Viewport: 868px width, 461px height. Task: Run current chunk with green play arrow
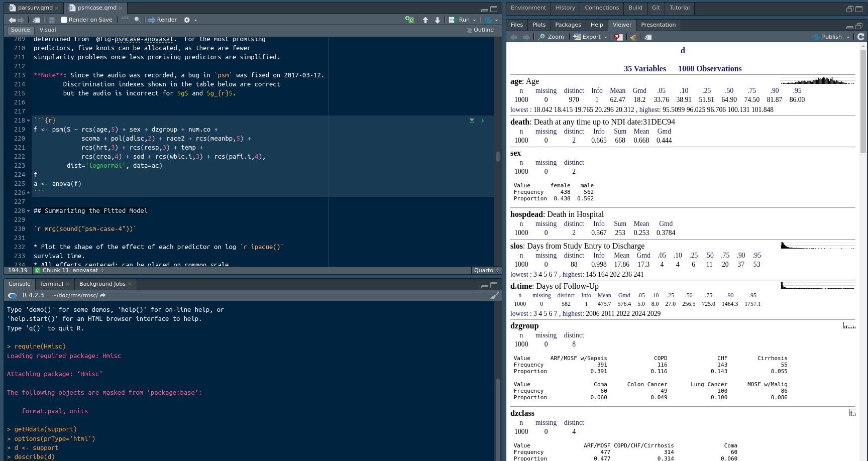483,121
